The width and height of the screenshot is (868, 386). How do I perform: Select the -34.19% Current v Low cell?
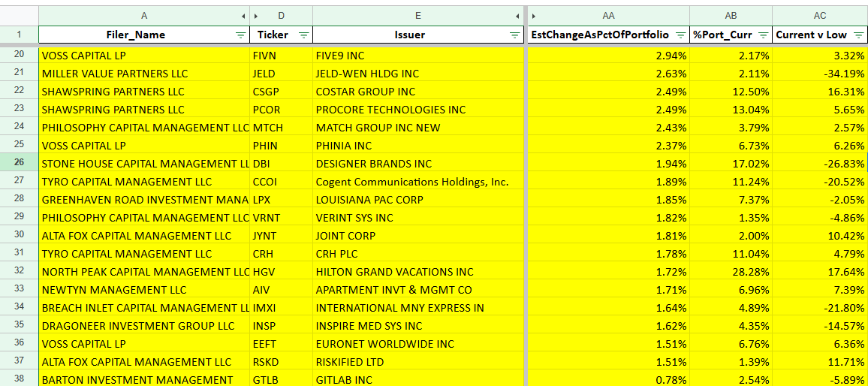[x=820, y=73]
